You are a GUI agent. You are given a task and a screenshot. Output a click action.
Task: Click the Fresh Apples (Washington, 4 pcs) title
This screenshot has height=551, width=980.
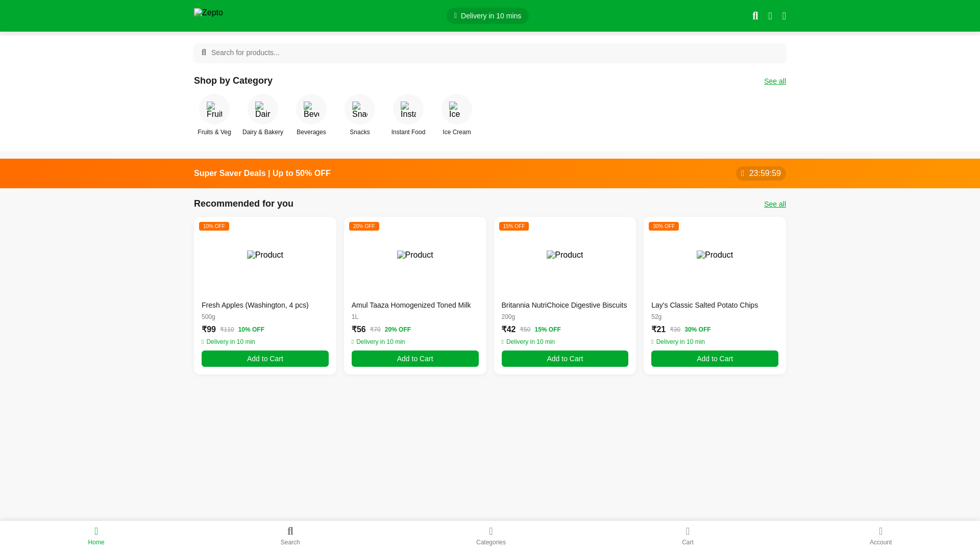[255, 305]
